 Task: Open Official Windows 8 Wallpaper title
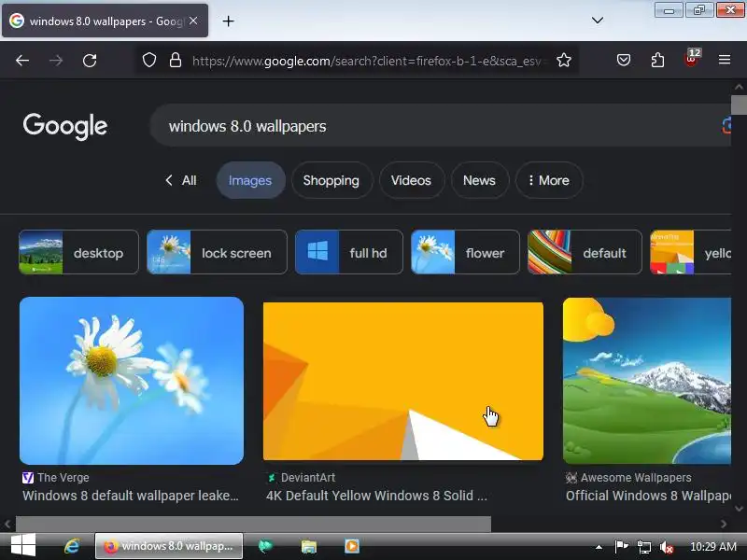point(648,496)
